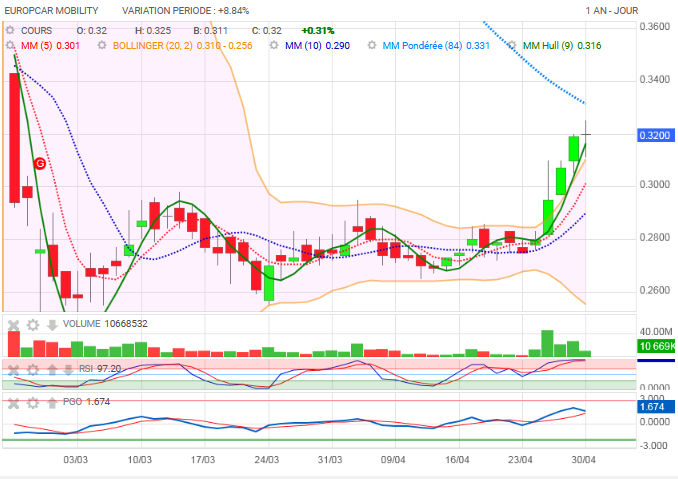The height and width of the screenshot is (479, 678).
Task: Move the RSI panel down
Action: pyautogui.click(x=68, y=368)
